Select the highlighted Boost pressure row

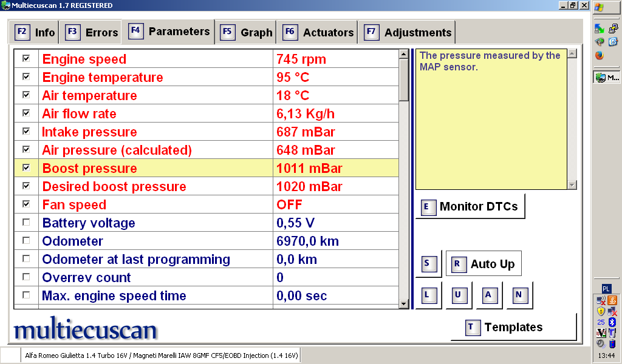207,168
